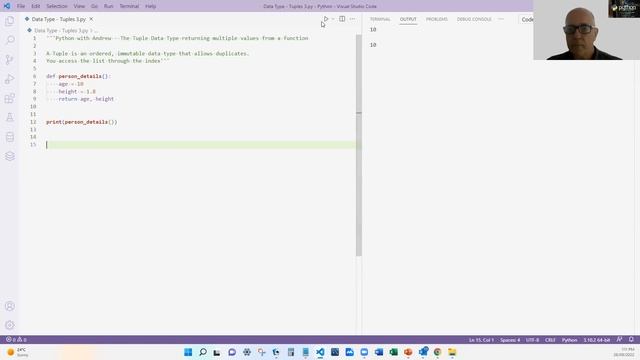640x360 pixels.
Task: Switch to the PROBLEMS panel tab
Action: (x=437, y=19)
